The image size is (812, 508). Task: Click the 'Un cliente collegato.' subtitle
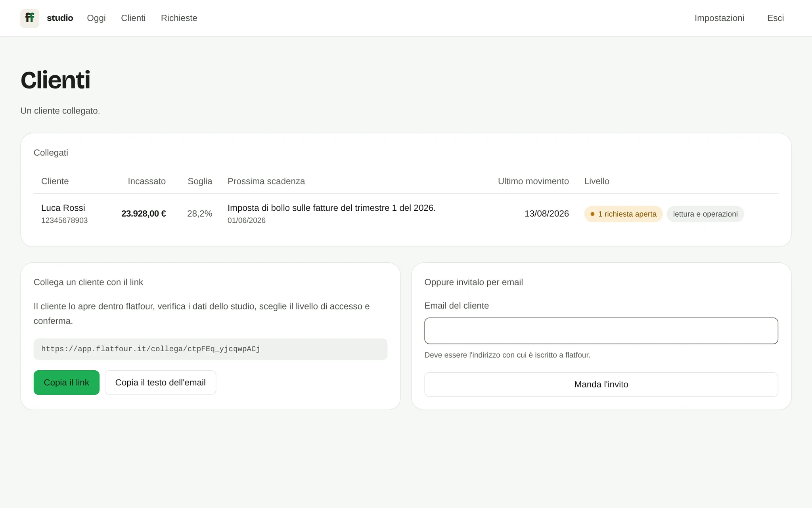[60, 111]
